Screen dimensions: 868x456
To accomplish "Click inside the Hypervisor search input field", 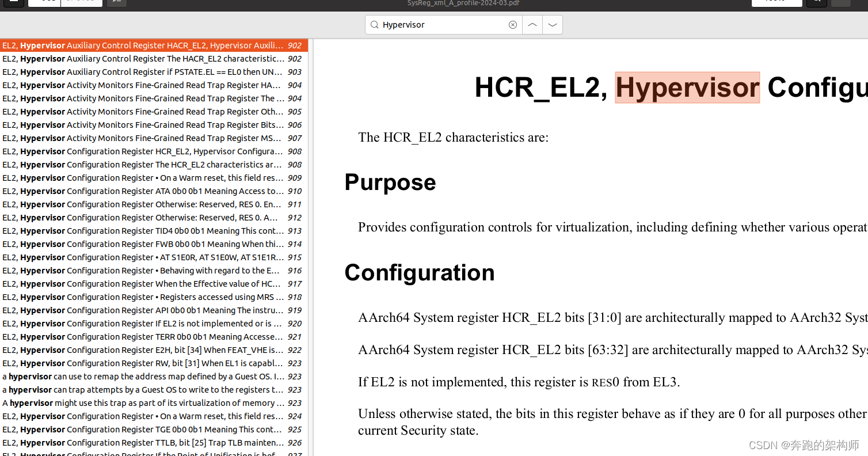I will 443,24.
